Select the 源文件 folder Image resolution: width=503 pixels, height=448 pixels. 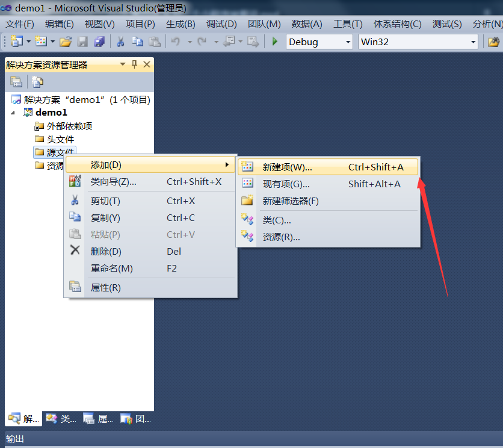click(x=55, y=152)
